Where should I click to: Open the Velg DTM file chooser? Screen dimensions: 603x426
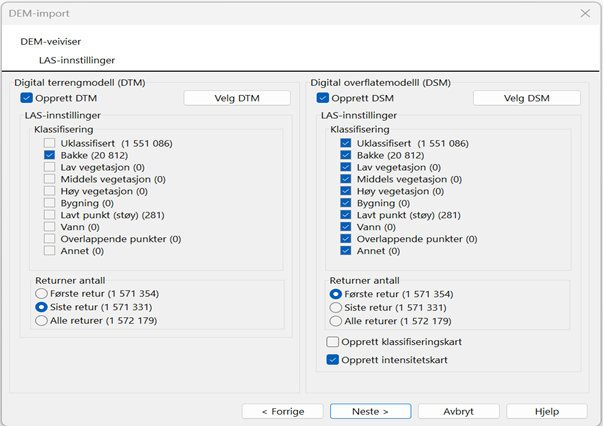pos(237,98)
